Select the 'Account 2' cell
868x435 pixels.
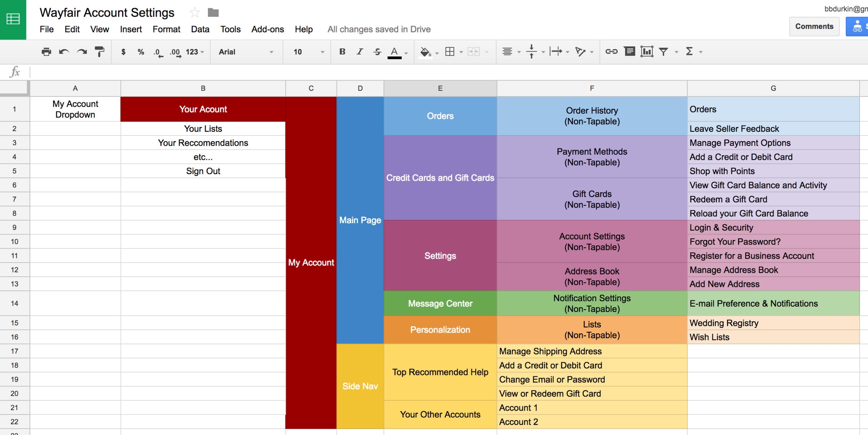(592, 422)
